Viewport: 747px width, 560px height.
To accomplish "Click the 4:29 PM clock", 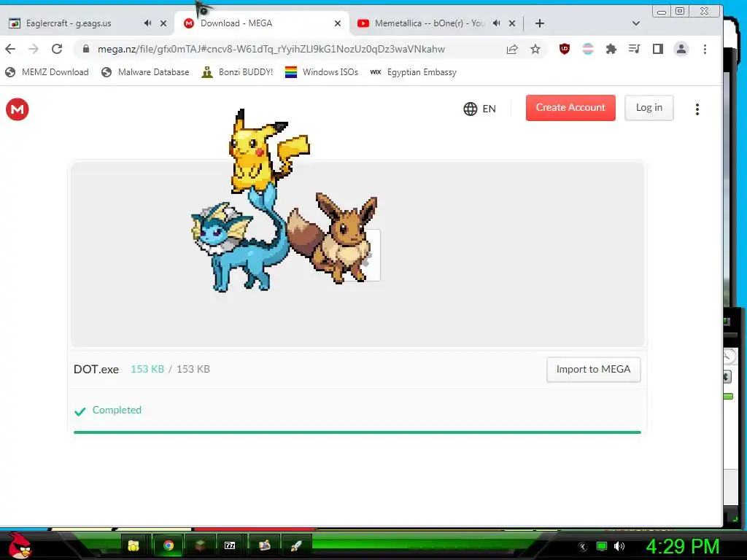I will (683, 546).
